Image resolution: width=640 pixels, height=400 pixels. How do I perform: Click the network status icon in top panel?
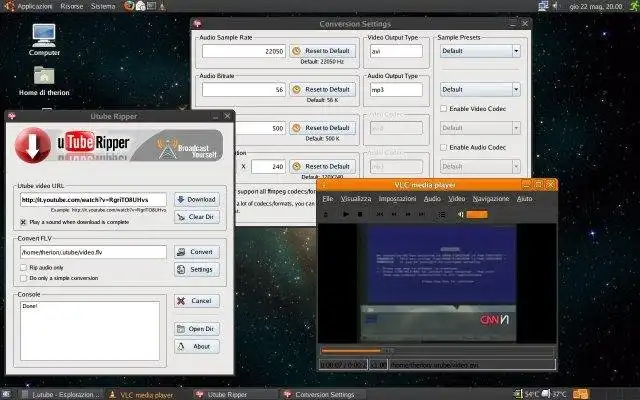click(543, 6)
